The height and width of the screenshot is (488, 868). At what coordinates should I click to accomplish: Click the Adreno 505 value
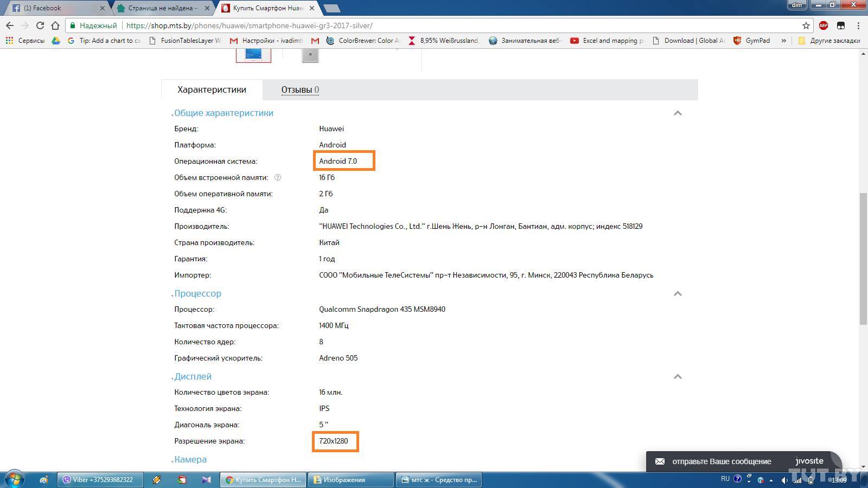point(339,358)
